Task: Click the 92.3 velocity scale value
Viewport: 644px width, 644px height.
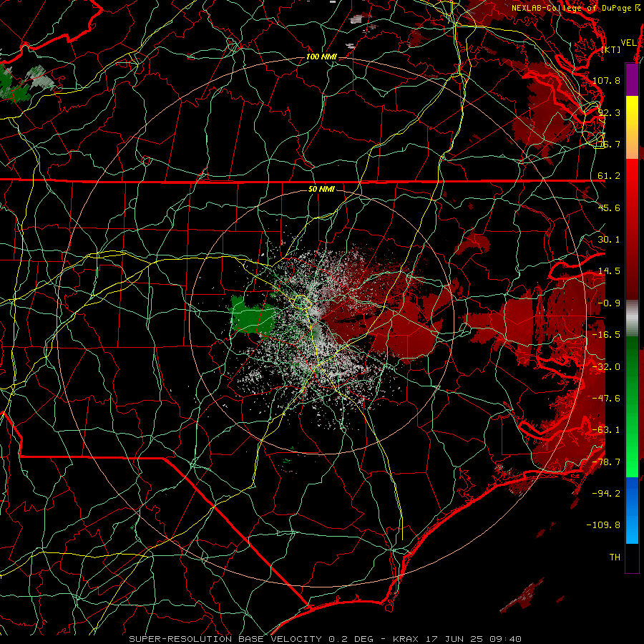Action: (x=609, y=112)
